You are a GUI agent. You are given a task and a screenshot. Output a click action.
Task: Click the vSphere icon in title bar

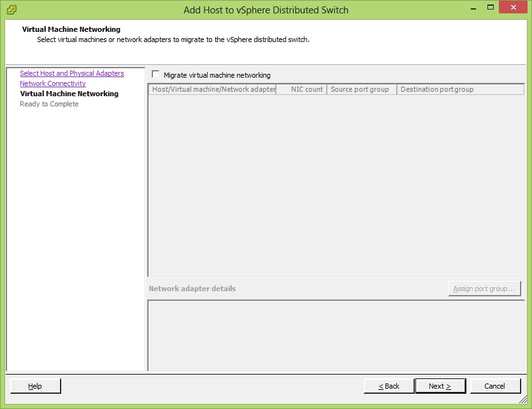click(x=11, y=10)
